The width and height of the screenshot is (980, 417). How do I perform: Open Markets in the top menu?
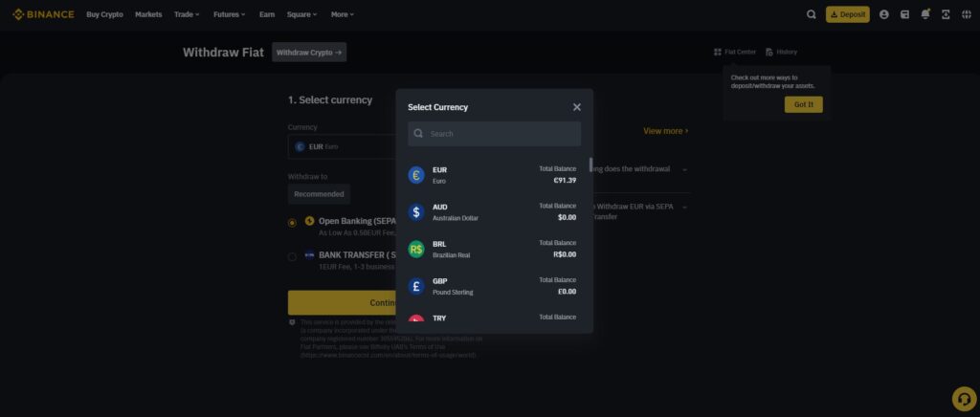click(148, 14)
